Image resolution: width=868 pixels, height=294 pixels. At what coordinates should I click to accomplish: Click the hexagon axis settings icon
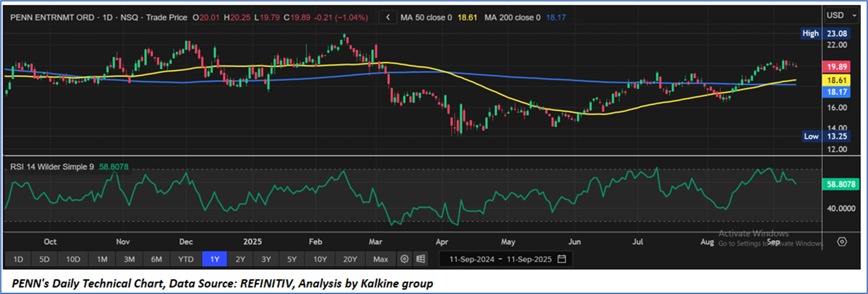(842, 241)
